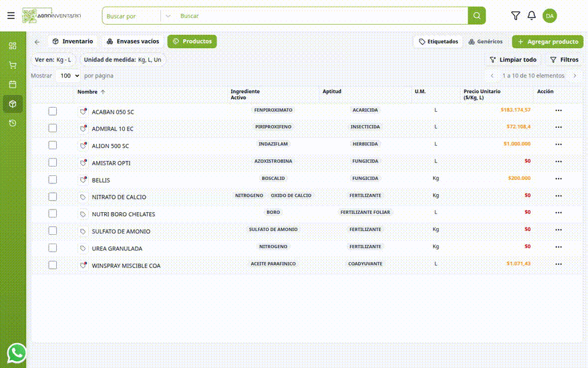
Task: Open action menu for ALION 500 SC
Action: coord(559,145)
